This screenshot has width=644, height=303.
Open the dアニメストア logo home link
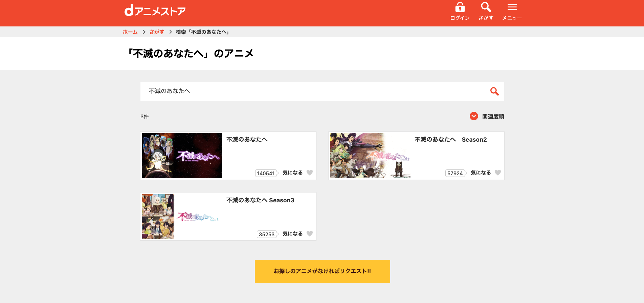click(x=155, y=11)
